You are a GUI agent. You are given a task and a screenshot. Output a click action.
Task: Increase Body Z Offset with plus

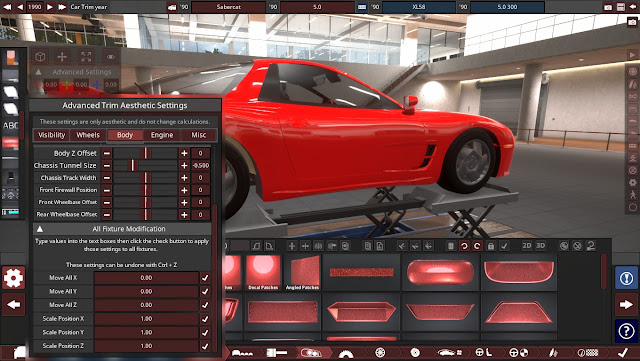(x=184, y=153)
